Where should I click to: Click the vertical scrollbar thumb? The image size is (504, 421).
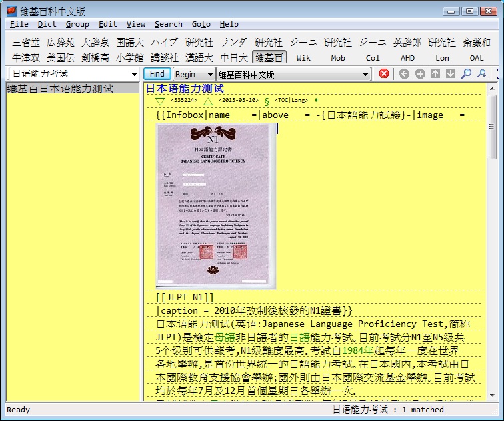[x=492, y=127]
